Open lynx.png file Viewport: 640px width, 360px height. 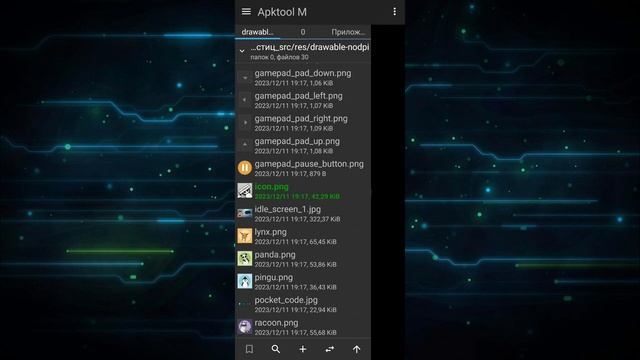303,236
